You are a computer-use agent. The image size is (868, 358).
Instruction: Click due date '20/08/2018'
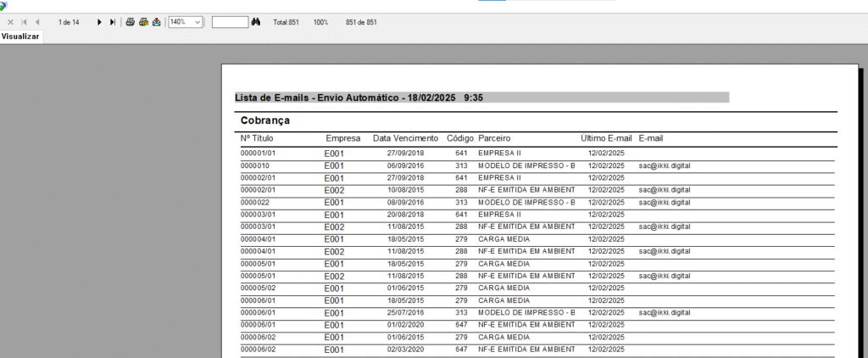coord(405,215)
